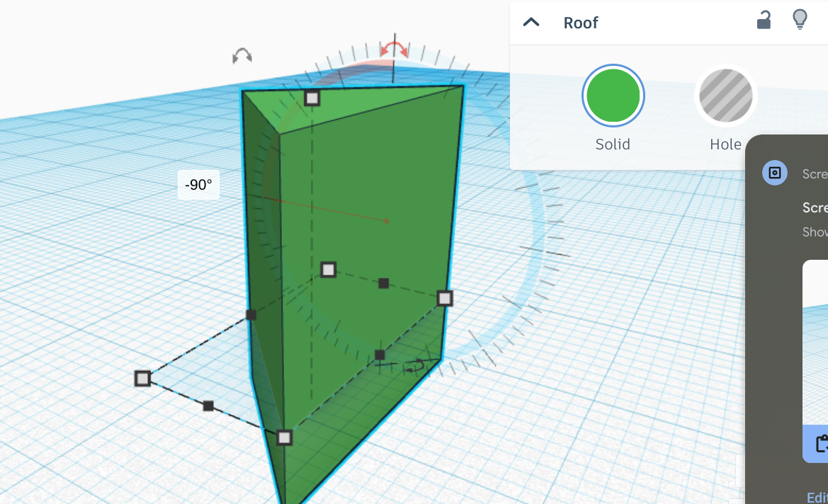This screenshot has height=504, width=828.
Task: Collapse the Roof shape panel chevron
Action: 531,22
